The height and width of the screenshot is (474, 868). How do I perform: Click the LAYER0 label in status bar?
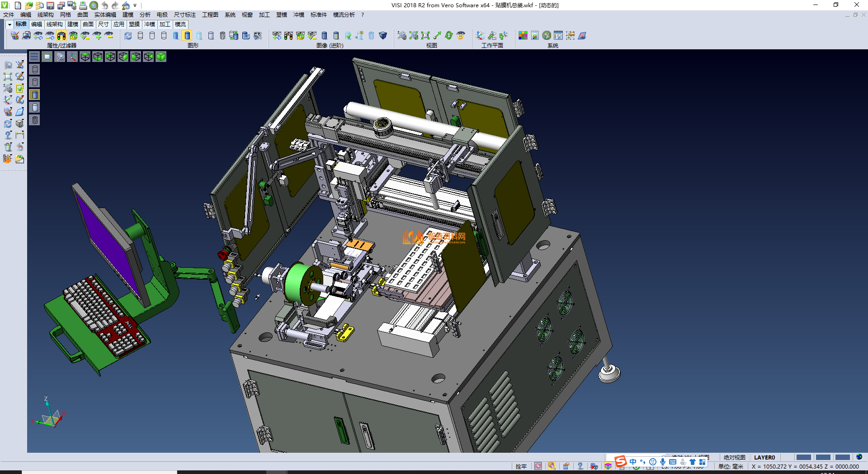[x=764, y=457]
